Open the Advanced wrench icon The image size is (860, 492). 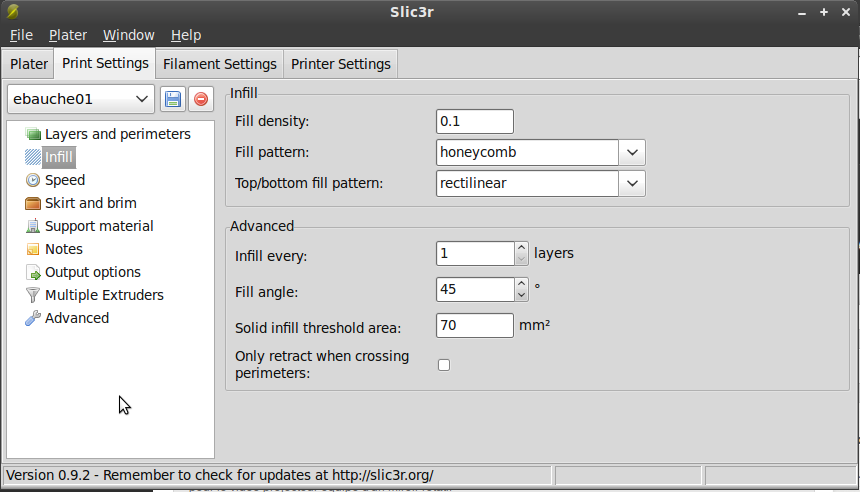[x=33, y=318]
